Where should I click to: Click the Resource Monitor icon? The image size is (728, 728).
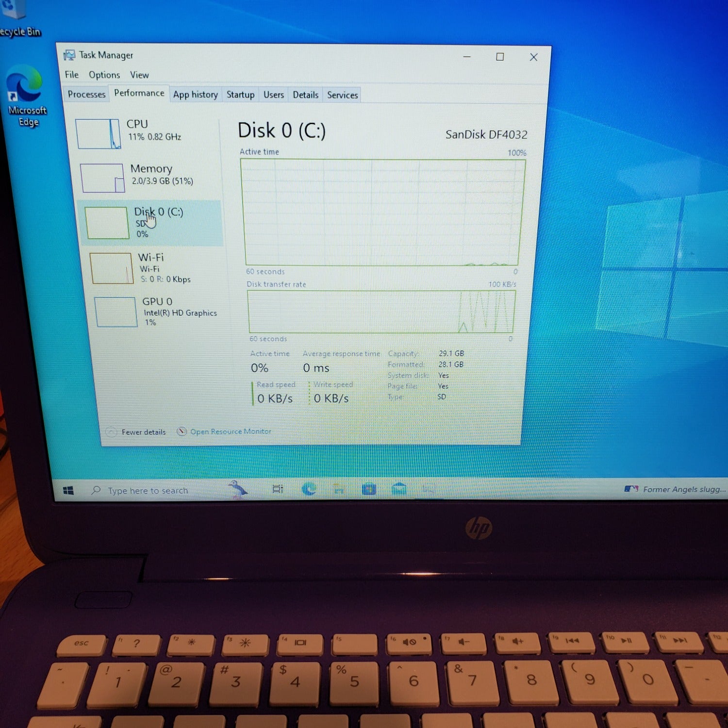(182, 431)
